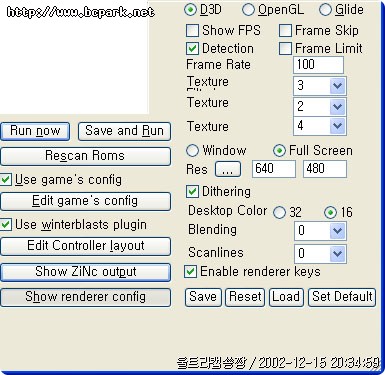Expand the Blending dropdown
Image resolution: width=385 pixels, height=375 pixels.
(x=320, y=231)
